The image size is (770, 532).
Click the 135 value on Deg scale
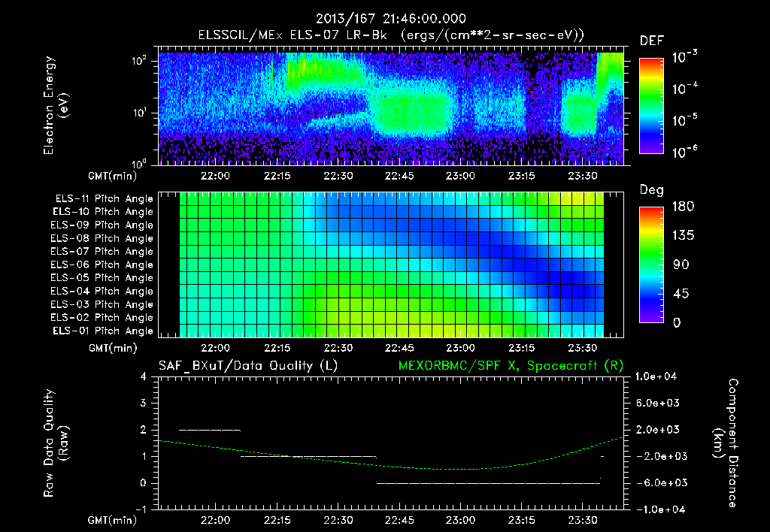pos(683,236)
